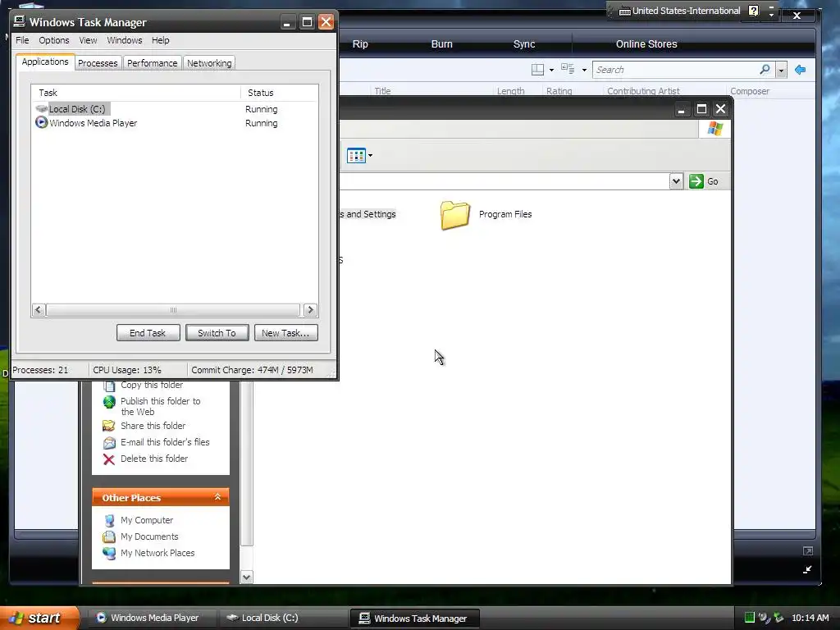This screenshot has width=840, height=630.
Task: Click the New Task... button
Action: tap(285, 333)
